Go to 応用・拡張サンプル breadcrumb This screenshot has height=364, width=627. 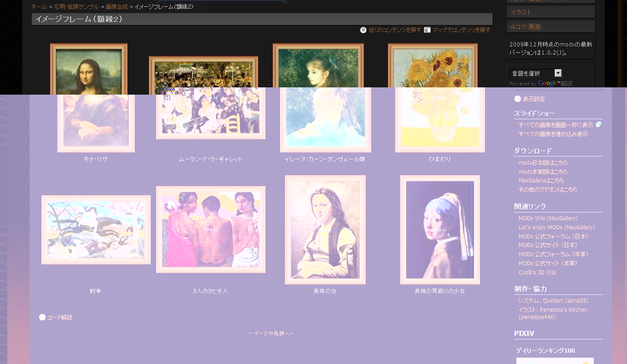tap(76, 7)
